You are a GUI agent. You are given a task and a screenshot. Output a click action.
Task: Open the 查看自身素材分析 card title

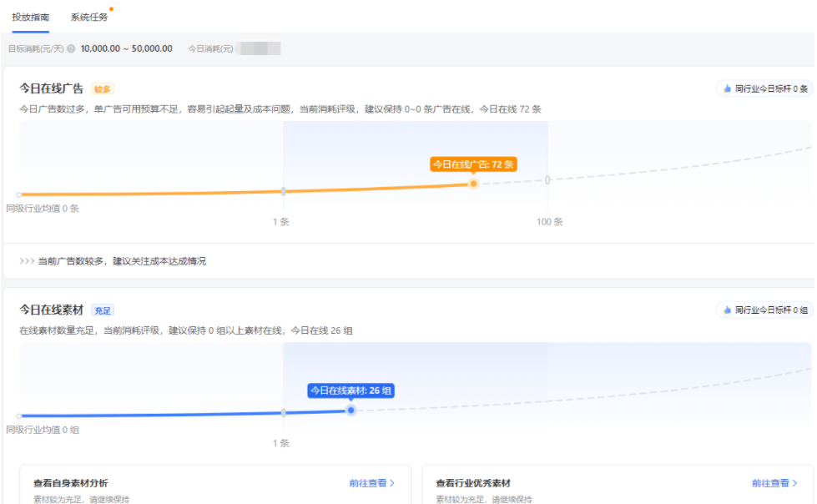point(71,483)
